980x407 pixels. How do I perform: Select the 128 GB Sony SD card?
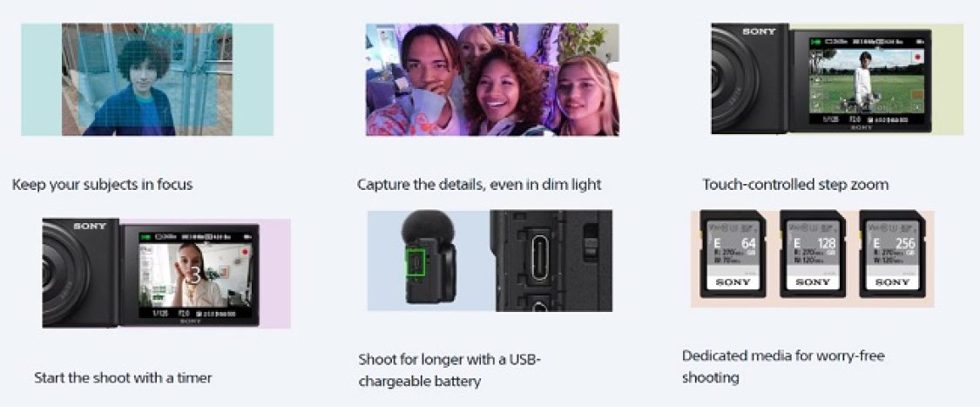pos(813,254)
